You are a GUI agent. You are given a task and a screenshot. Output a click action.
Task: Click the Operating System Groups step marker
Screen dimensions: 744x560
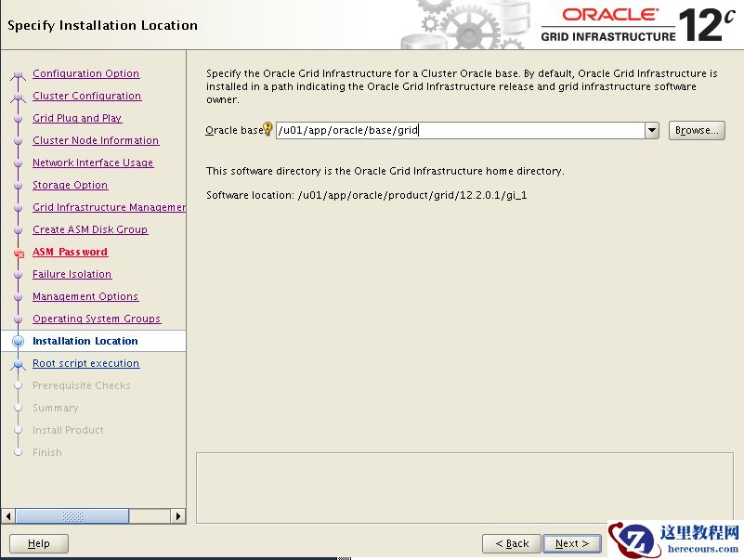coord(18,319)
